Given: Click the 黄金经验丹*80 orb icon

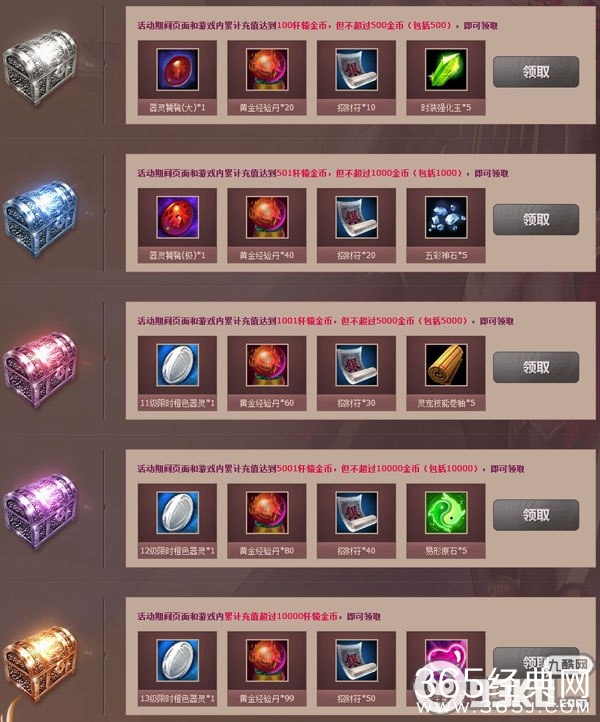Looking at the screenshot, I should [x=267, y=513].
